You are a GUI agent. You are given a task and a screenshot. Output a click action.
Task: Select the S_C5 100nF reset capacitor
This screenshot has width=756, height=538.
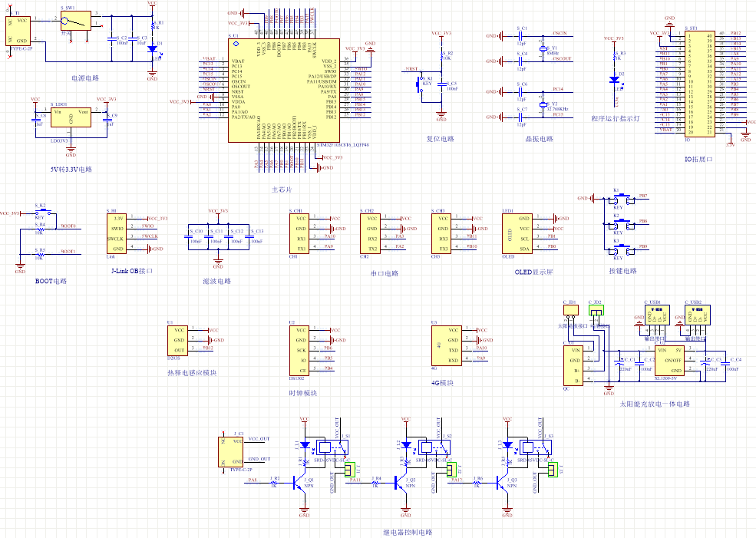(441, 84)
